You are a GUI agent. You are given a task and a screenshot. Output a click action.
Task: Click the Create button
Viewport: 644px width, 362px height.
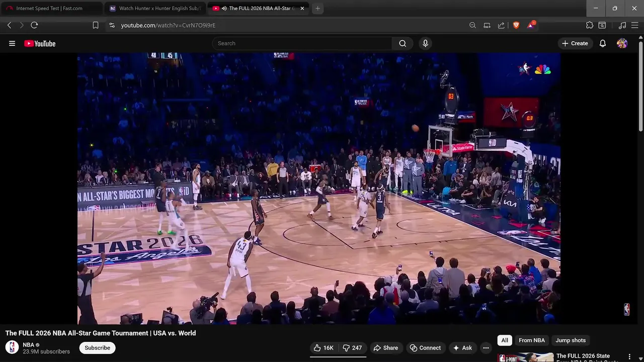pos(575,43)
